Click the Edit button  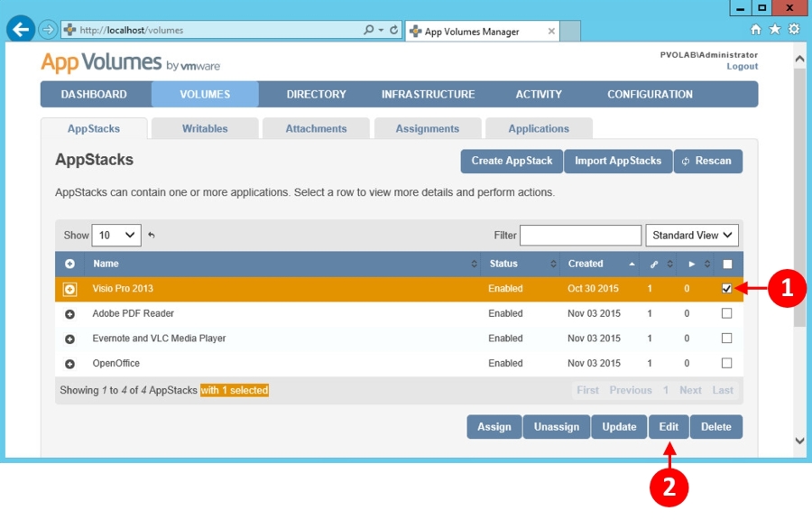click(669, 427)
